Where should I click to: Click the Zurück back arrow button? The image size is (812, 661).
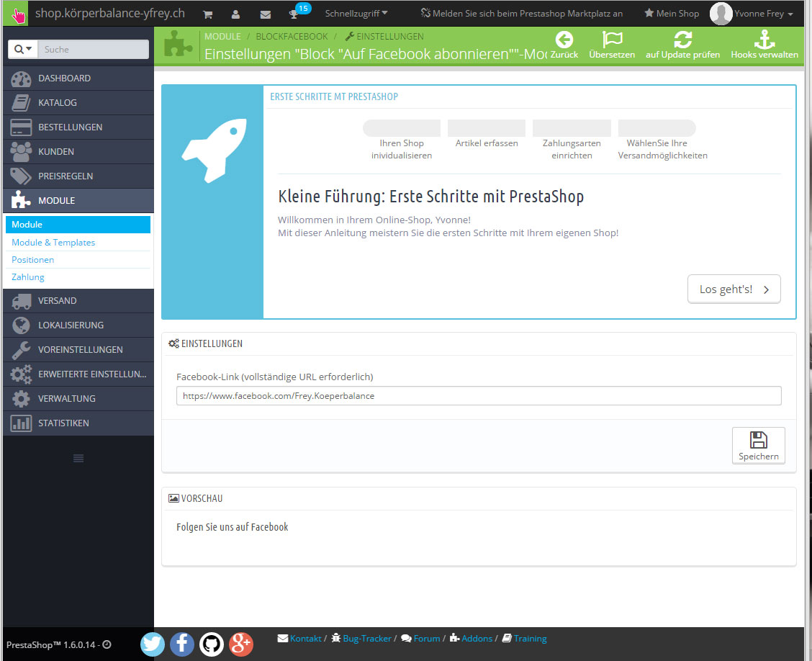click(x=564, y=45)
